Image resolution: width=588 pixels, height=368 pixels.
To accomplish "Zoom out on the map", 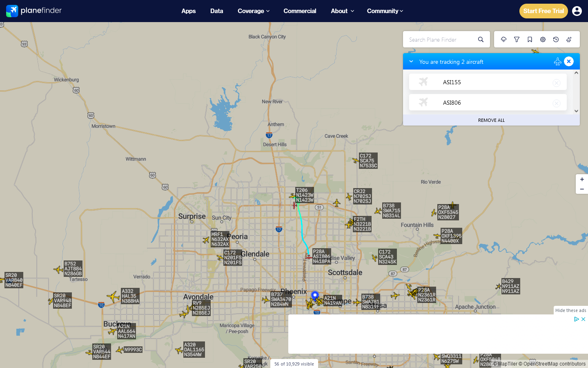I will pos(582,189).
